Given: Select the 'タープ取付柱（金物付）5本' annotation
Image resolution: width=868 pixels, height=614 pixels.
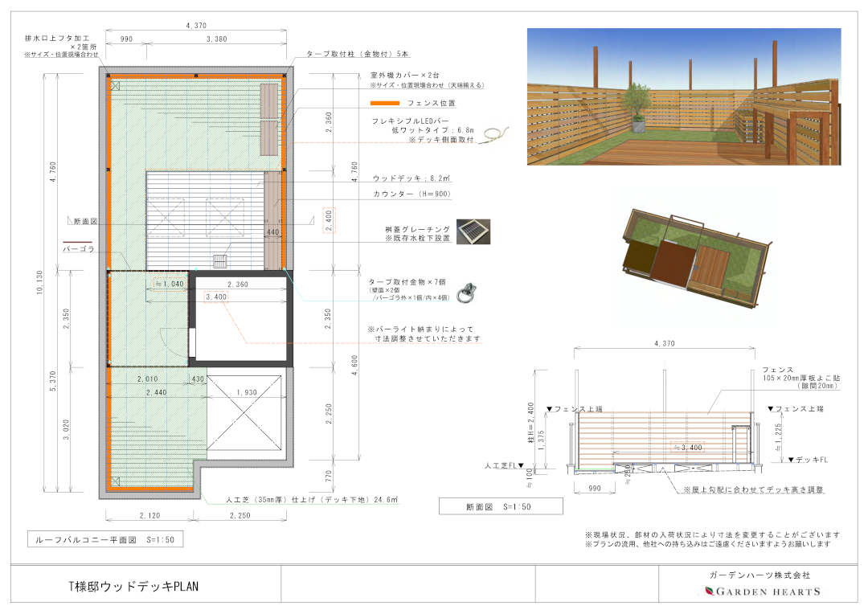Looking at the screenshot, I should pos(358,55).
